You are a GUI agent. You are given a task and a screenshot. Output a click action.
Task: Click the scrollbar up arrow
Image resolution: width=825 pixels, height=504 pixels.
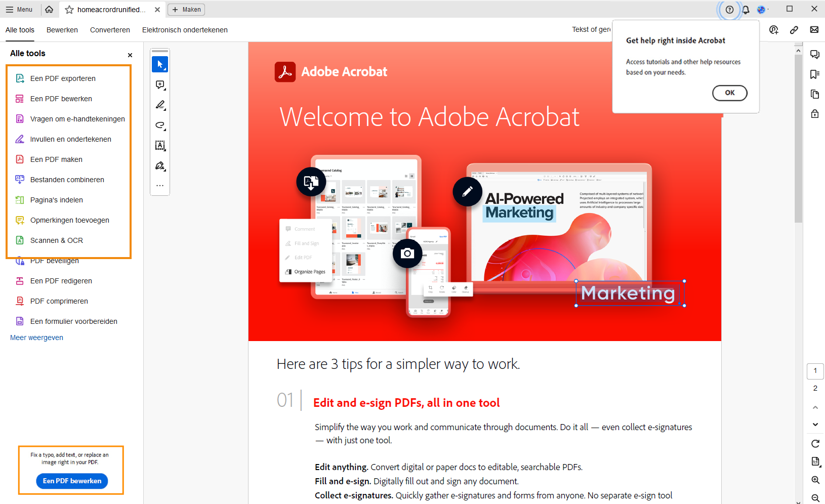point(798,50)
